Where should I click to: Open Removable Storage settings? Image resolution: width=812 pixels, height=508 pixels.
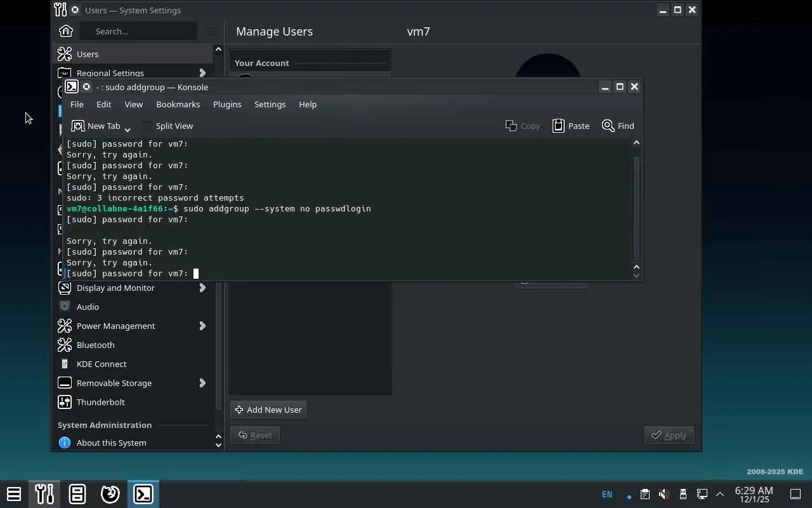(133, 383)
